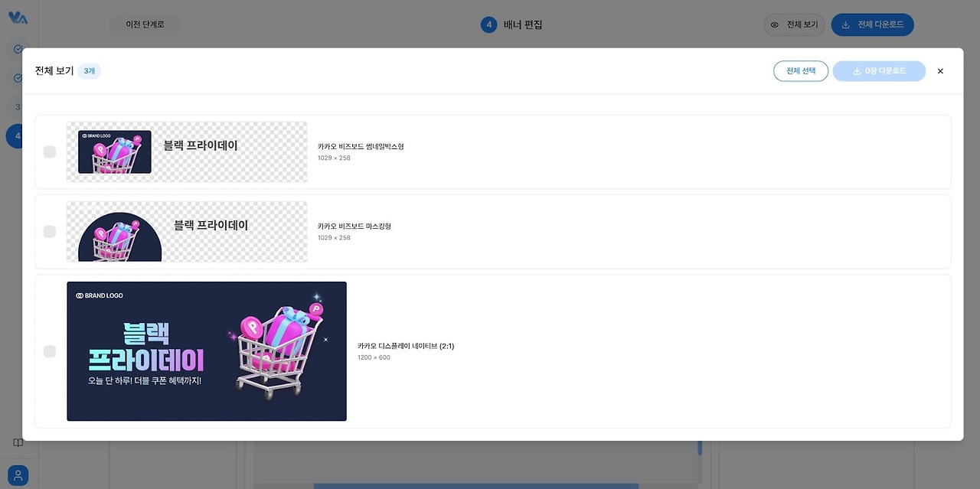The image size is (980, 489).
Task: Click the eye icon on 전체 보기
Action: coord(775,24)
